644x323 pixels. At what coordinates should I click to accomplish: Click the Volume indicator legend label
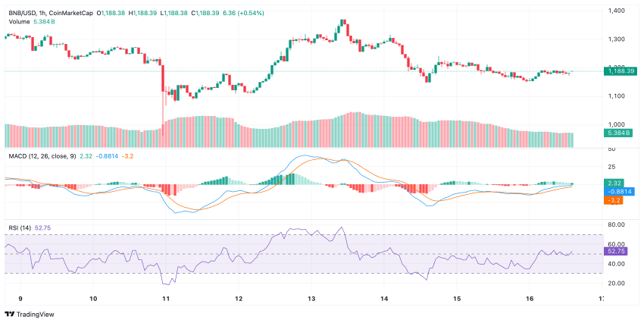(19, 22)
